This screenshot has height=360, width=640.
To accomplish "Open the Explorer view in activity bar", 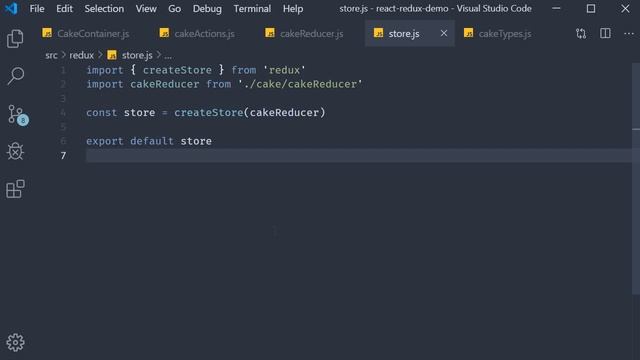I will (x=15, y=39).
